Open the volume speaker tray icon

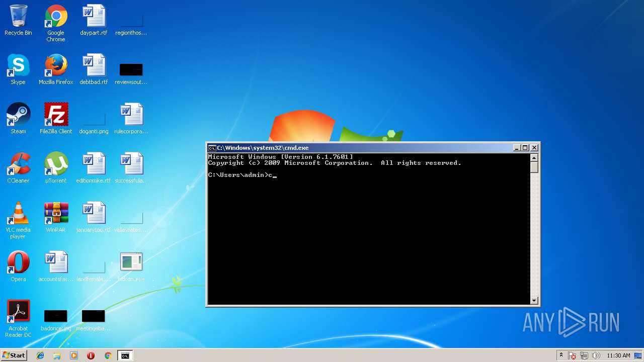pyautogui.click(x=596, y=355)
